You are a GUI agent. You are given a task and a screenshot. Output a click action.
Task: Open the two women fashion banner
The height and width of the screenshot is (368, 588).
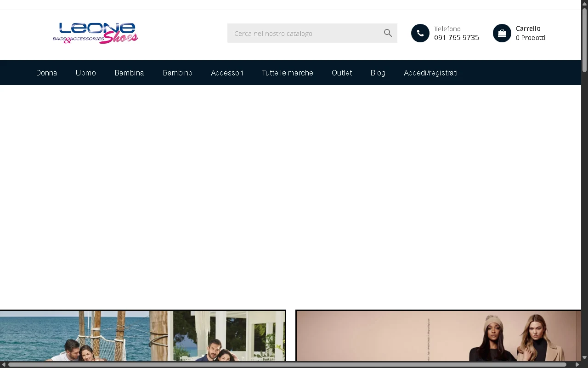(438, 336)
